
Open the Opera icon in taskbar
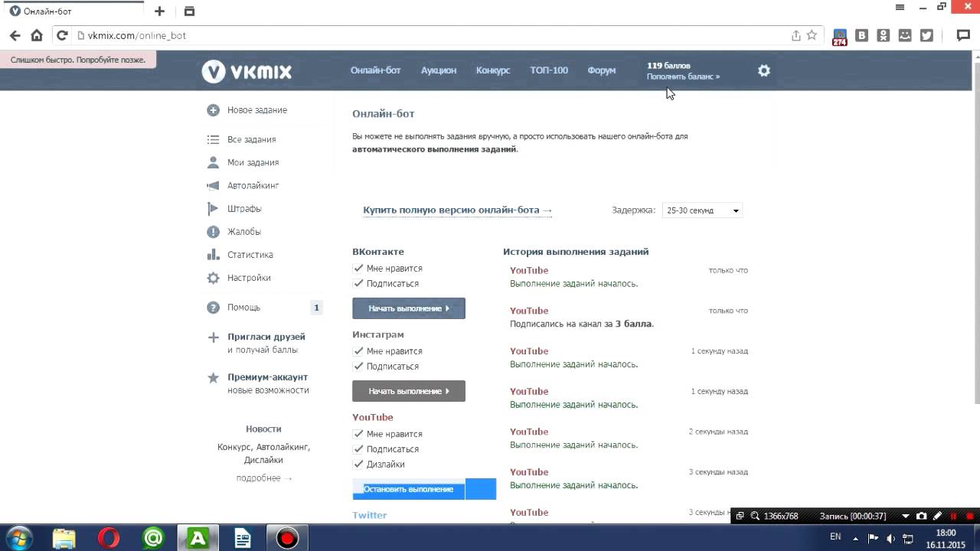pyautogui.click(x=109, y=538)
